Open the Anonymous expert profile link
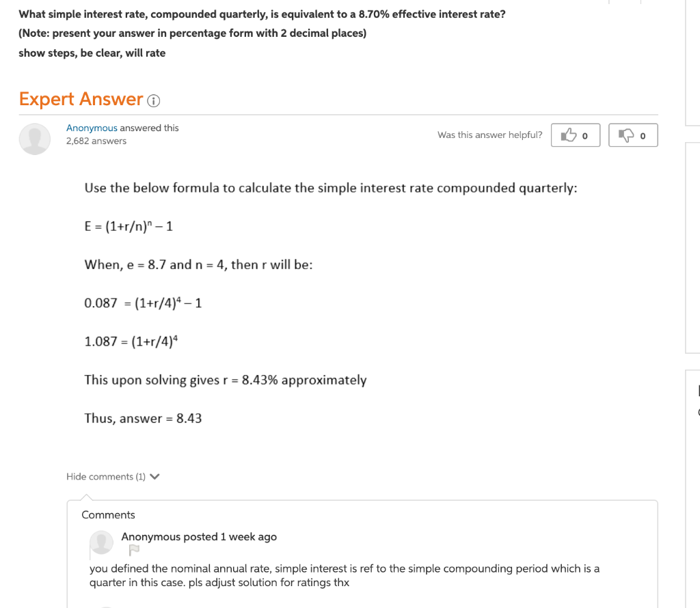Screen dimensions: 700x608 click(92, 128)
